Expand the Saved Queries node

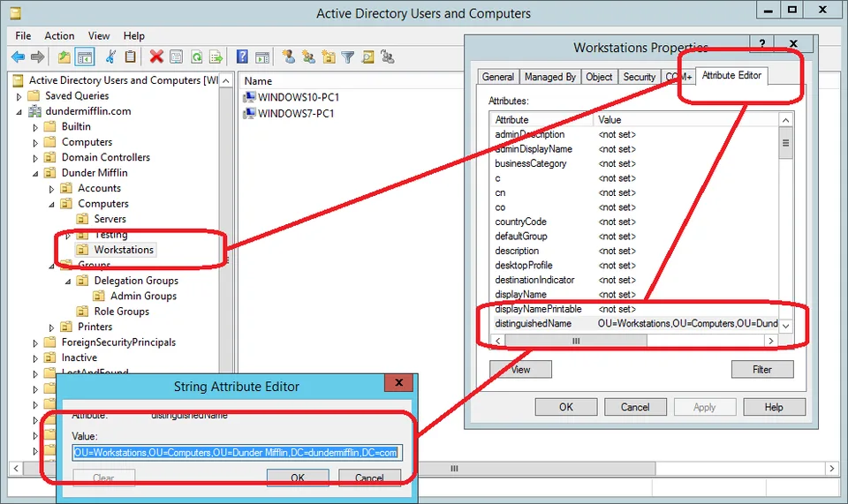(x=19, y=97)
